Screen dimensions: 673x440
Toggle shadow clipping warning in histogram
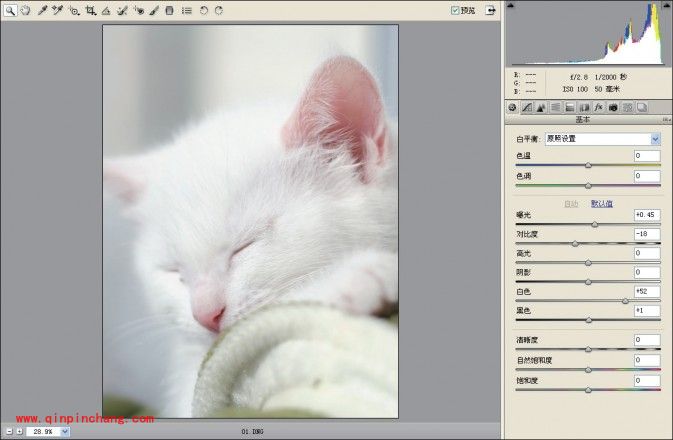tap(512, 6)
